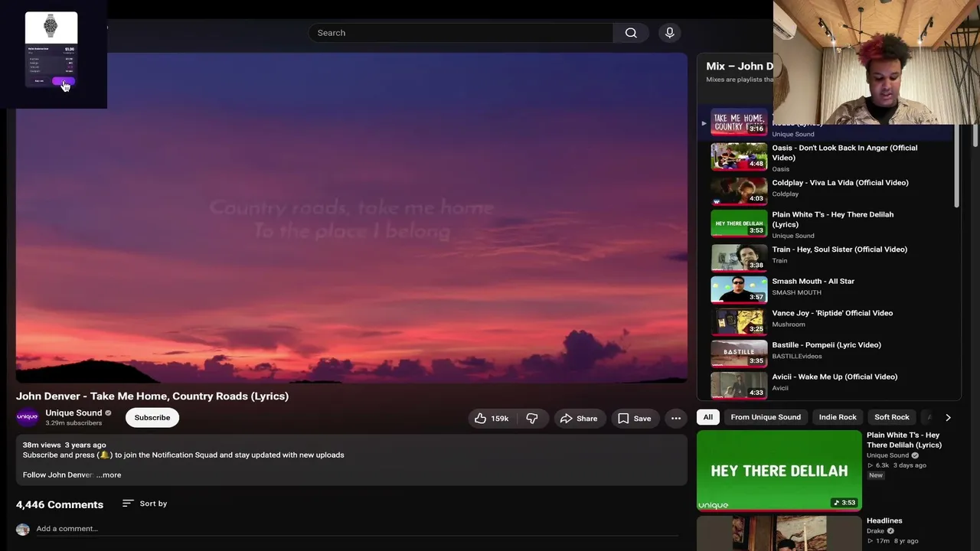Open the Coldplay Viva La Vida thumbnail
Screen dimensions: 980x551
tap(739, 191)
